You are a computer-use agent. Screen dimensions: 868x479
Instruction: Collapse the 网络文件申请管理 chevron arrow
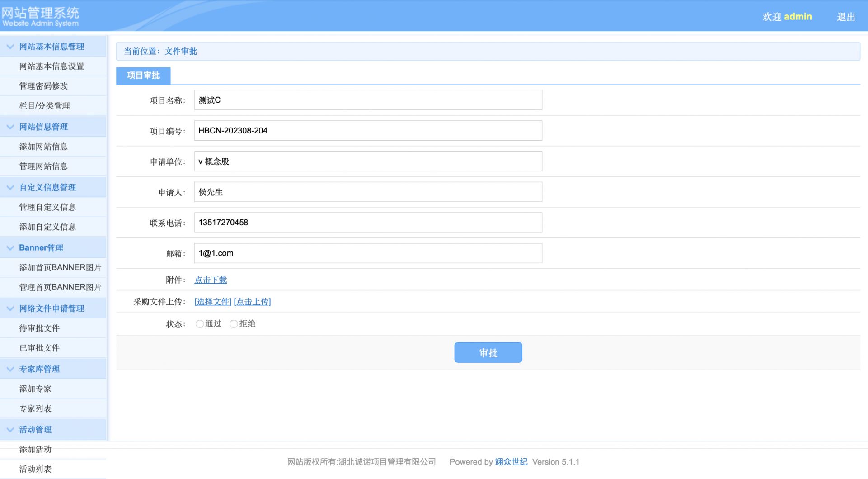coord(10,308)
